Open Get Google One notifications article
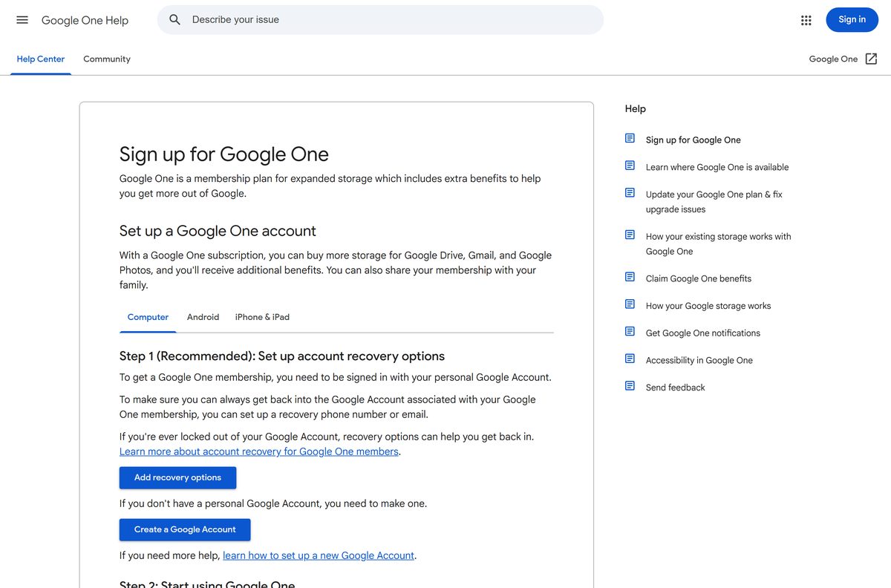This screenshot has width=891, height=588. tap(703, 333)
